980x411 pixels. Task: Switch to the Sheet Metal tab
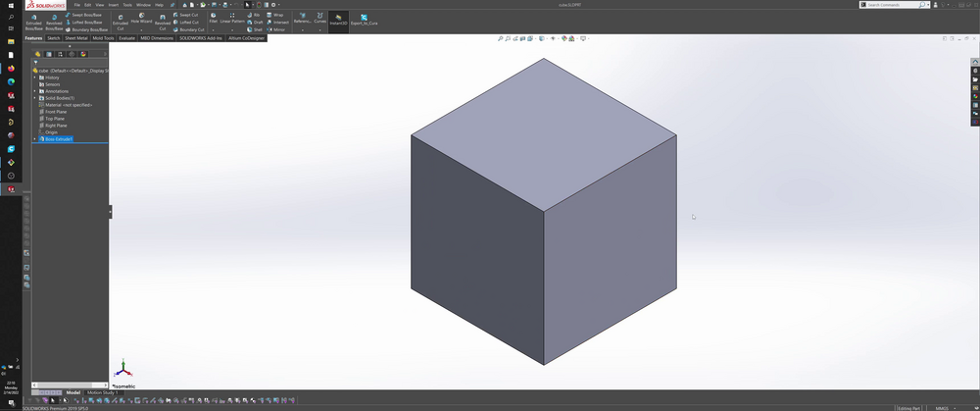point(76,38)
